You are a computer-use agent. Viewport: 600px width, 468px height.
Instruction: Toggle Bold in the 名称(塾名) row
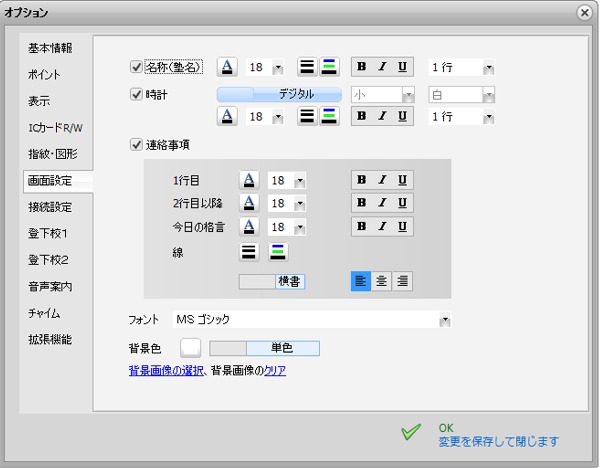pyautogui.click(x=361, y=67)
